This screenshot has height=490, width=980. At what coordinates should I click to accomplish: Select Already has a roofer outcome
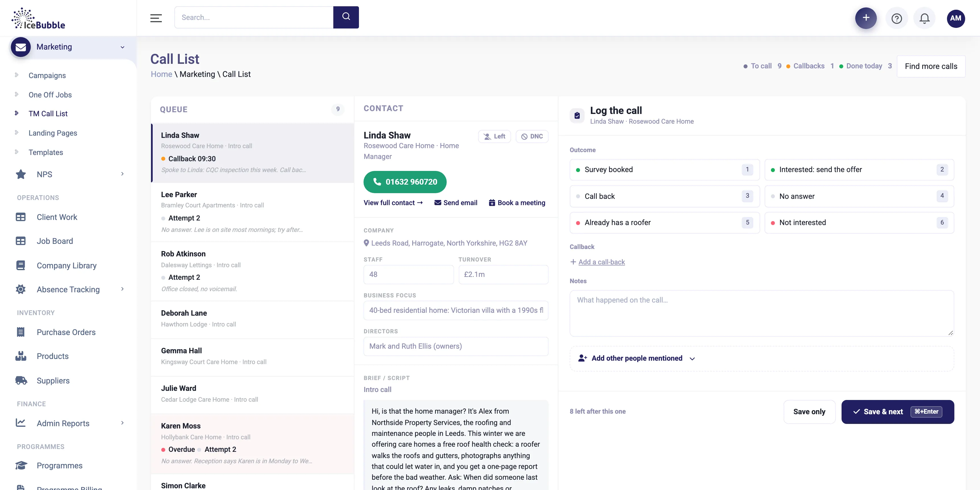click(x=664, y=222)
